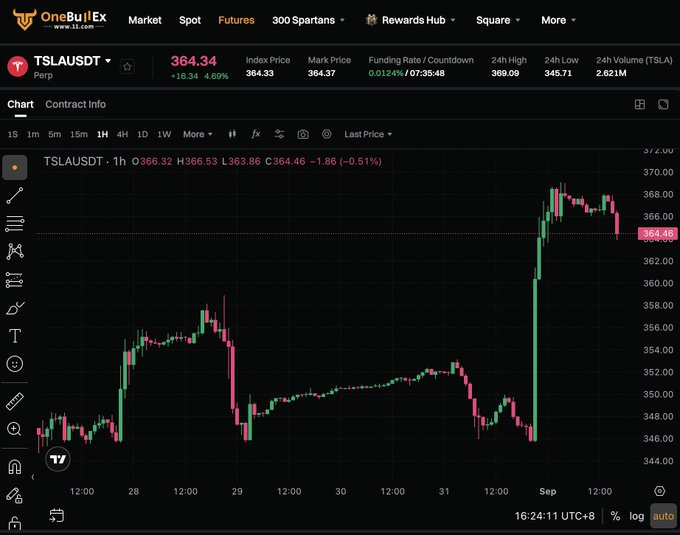Click the candlestick chart type icon
The image size is (680, 535).
tap(232, 134)
